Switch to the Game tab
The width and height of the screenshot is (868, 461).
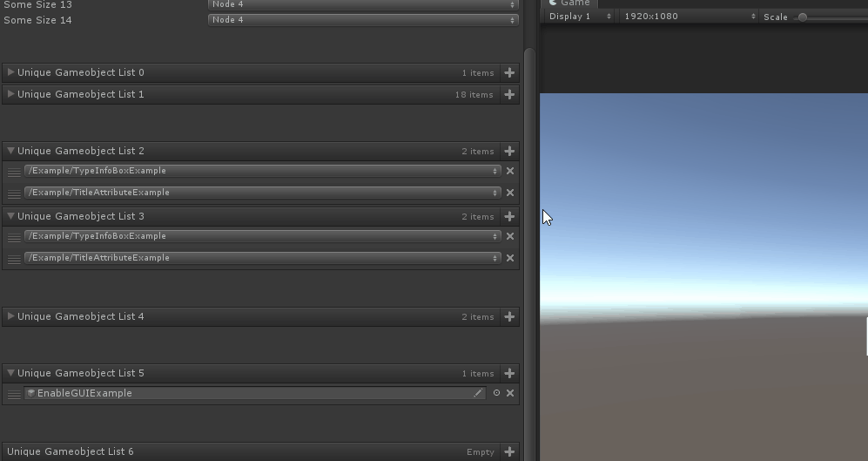(x=569, y=3)
